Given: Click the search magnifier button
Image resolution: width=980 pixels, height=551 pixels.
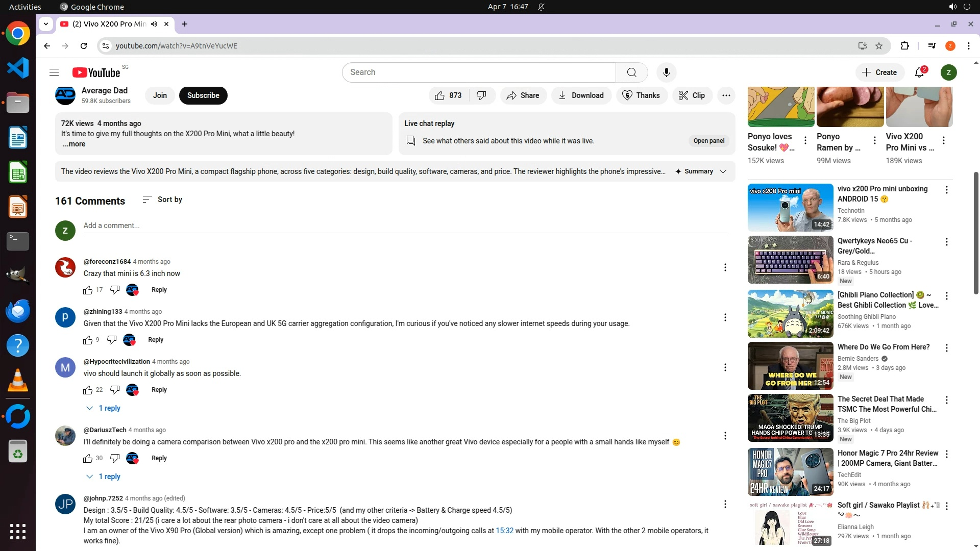Looking at the screenshot, I should coord(631,72).
